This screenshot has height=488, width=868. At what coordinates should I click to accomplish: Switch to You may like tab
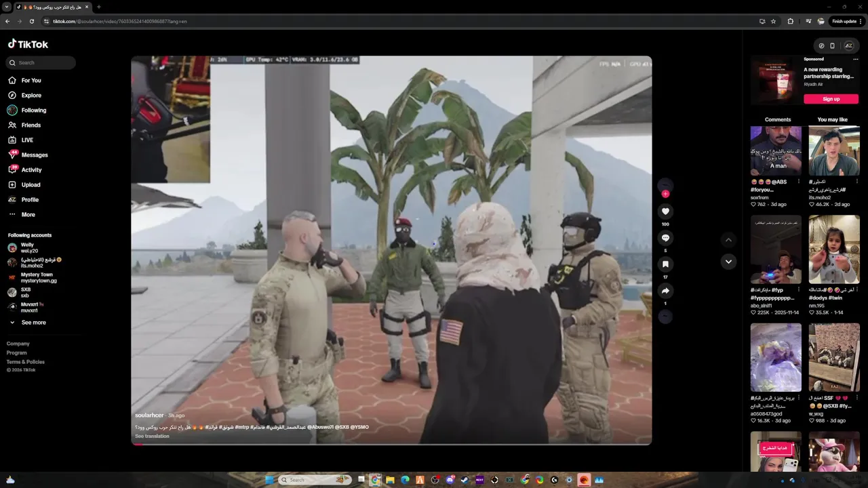pos(832,120)
